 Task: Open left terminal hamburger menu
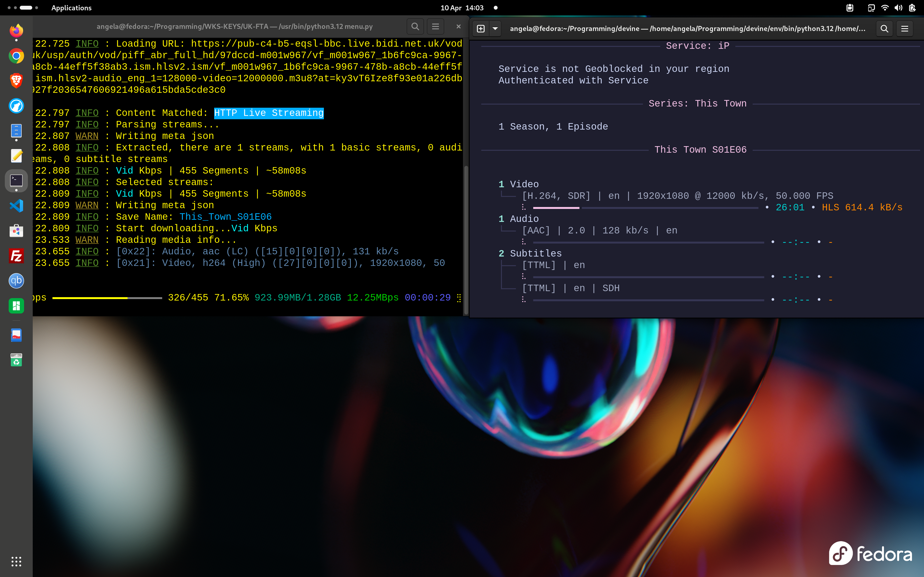435,27
